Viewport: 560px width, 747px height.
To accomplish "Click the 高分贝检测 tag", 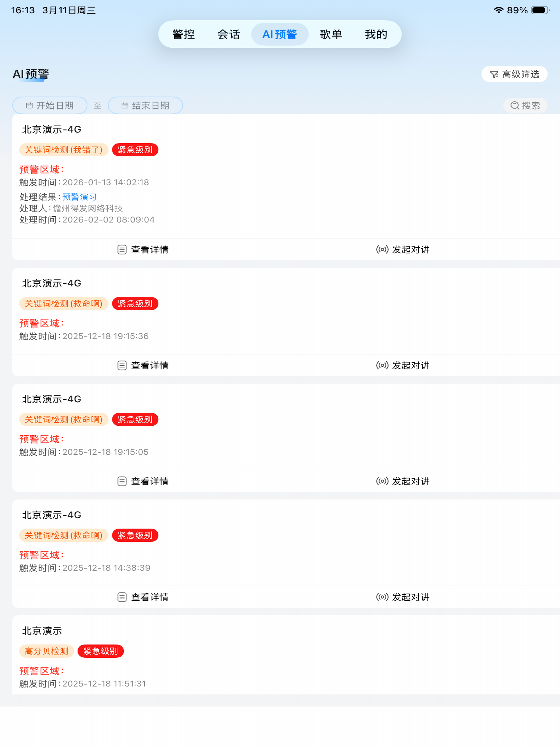I will tap(47, 651).
